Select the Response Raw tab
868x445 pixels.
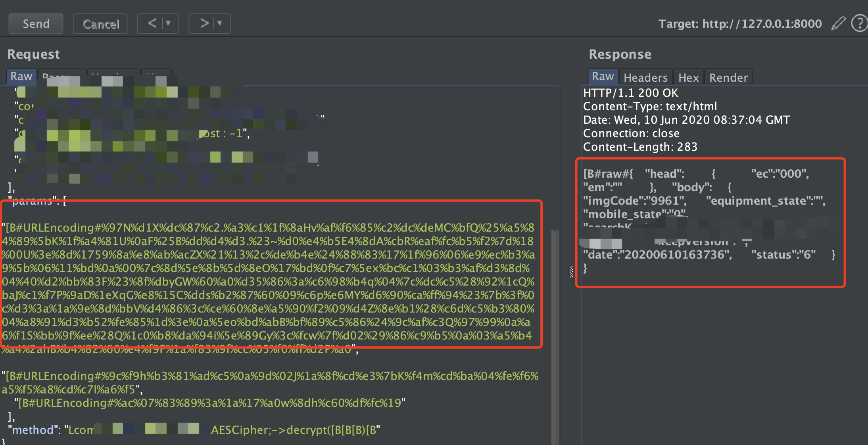[x=603, y=76]
